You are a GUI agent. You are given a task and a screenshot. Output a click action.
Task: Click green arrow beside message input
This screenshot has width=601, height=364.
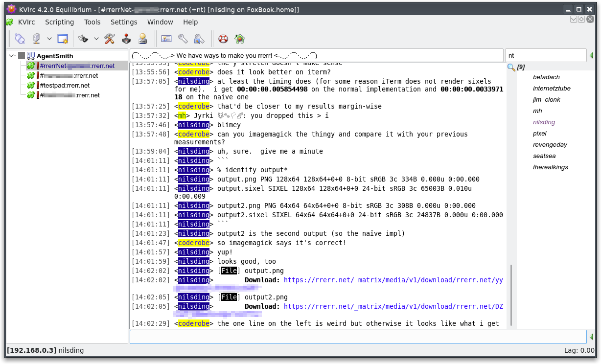[591, 337]
